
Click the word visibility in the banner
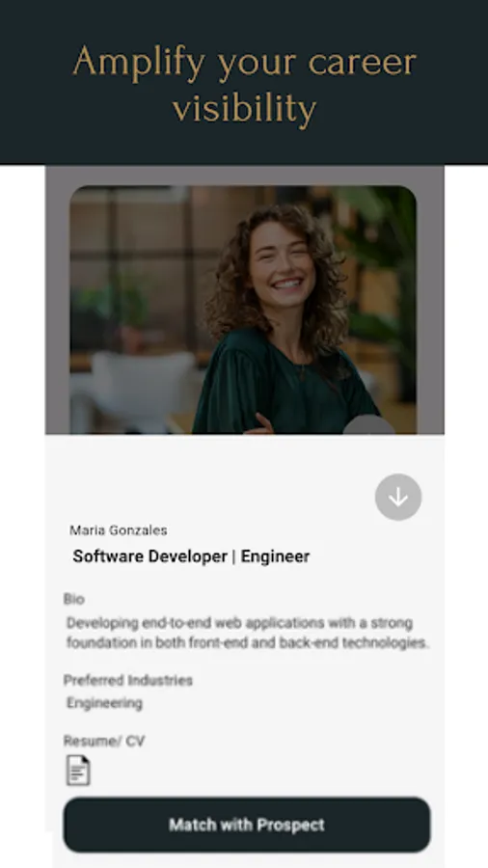pos(244,108)
